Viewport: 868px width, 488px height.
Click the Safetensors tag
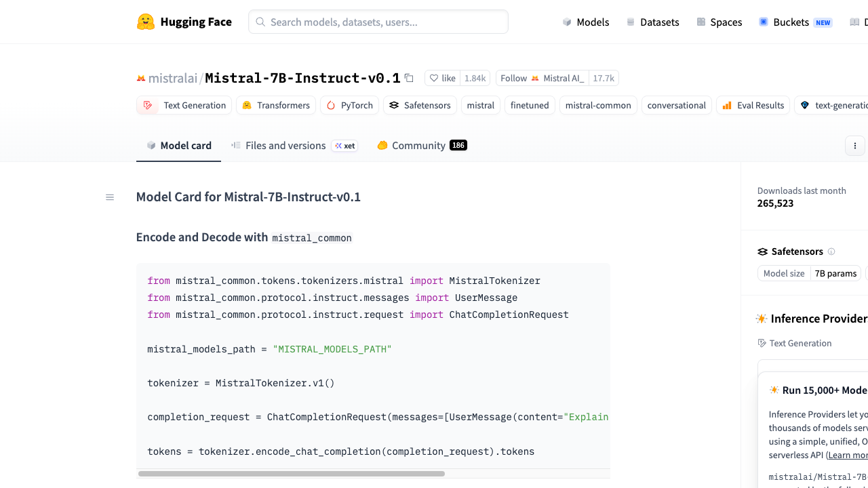pyautogui.click(x=420, y=105)
